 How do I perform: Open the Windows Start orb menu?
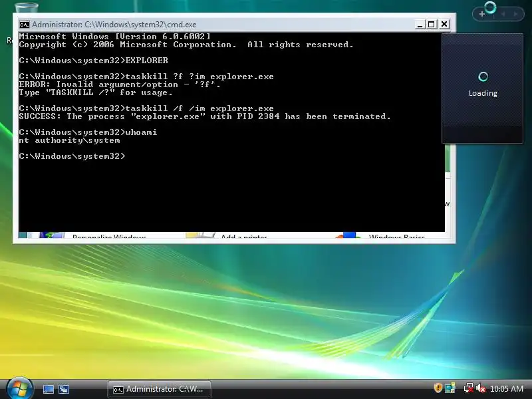(19, 389)
